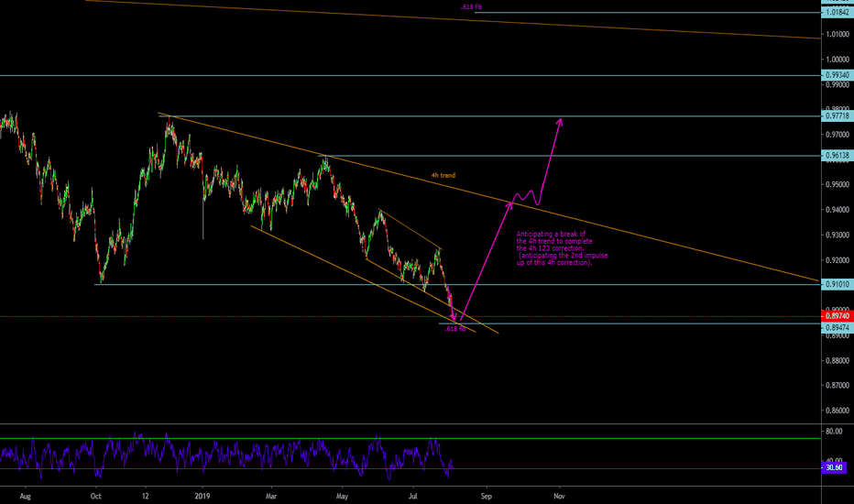Select the red dotted current price line
The height and width of the screenshot is (504, 854).
coord(411,316)
